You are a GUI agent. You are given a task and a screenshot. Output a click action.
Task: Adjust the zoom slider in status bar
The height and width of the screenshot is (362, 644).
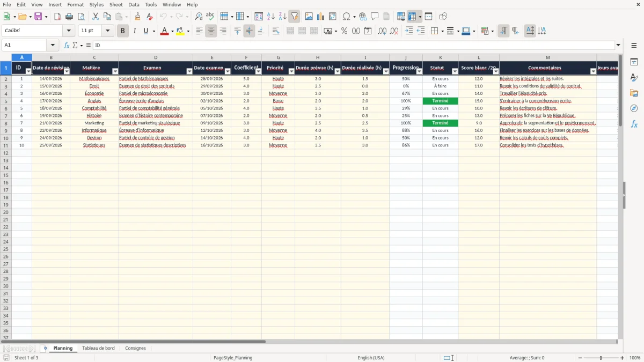601,358
